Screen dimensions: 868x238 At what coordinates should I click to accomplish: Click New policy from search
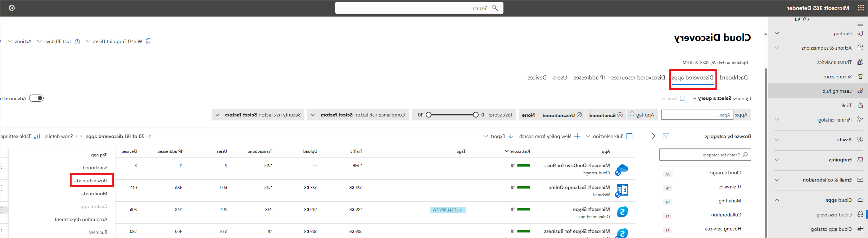tap(550, 136)
